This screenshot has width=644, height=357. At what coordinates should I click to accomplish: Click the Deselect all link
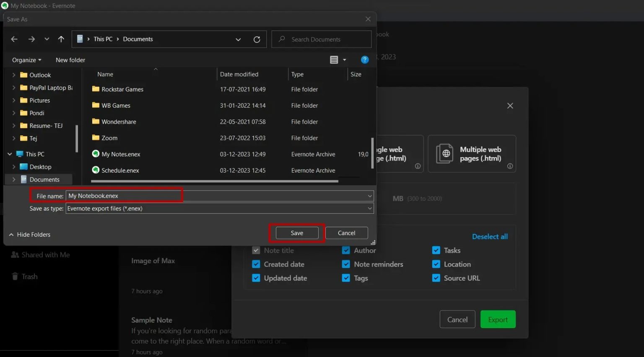pos(489,236)
